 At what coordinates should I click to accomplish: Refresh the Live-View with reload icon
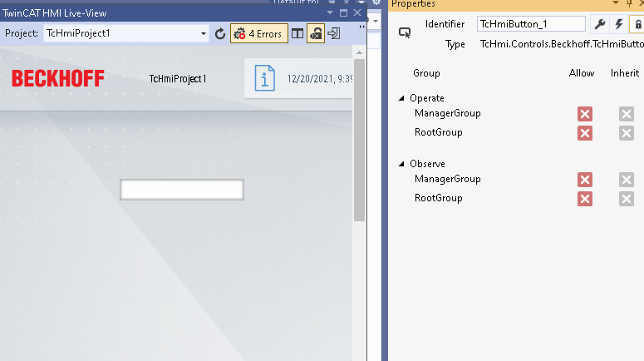pos(220,34)
